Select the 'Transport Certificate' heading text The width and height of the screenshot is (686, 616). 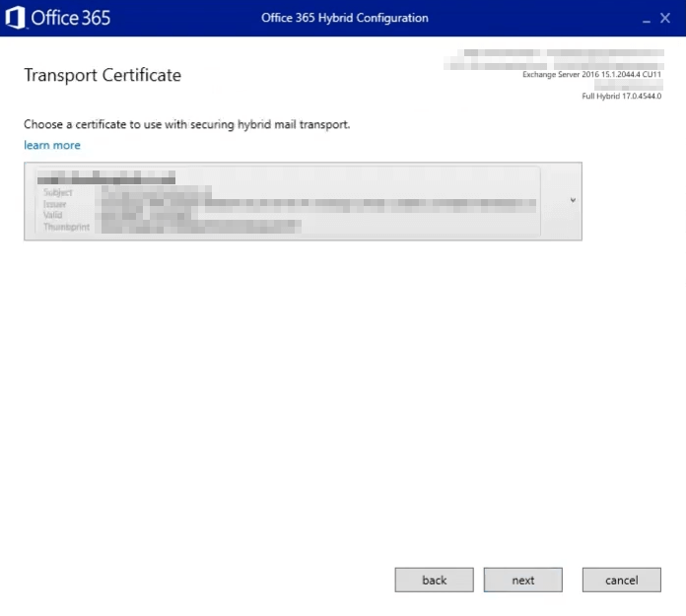(103, 75)
